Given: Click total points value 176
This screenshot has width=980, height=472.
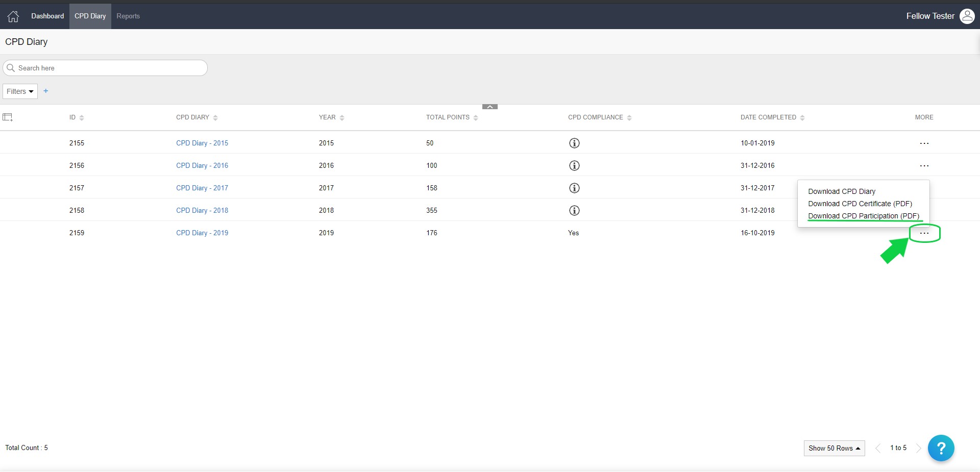Looking at the screenshot, I should tap(432, 233).
